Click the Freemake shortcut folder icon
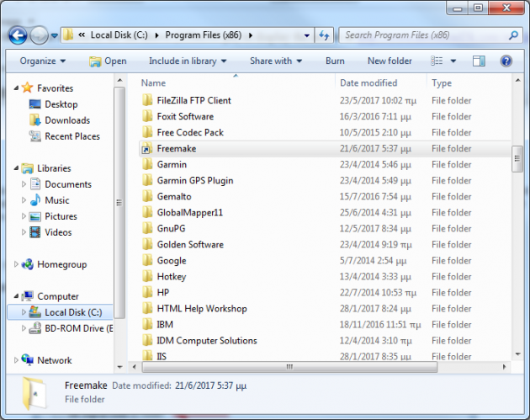The image size is (530, 420). (x=146, y=148)
